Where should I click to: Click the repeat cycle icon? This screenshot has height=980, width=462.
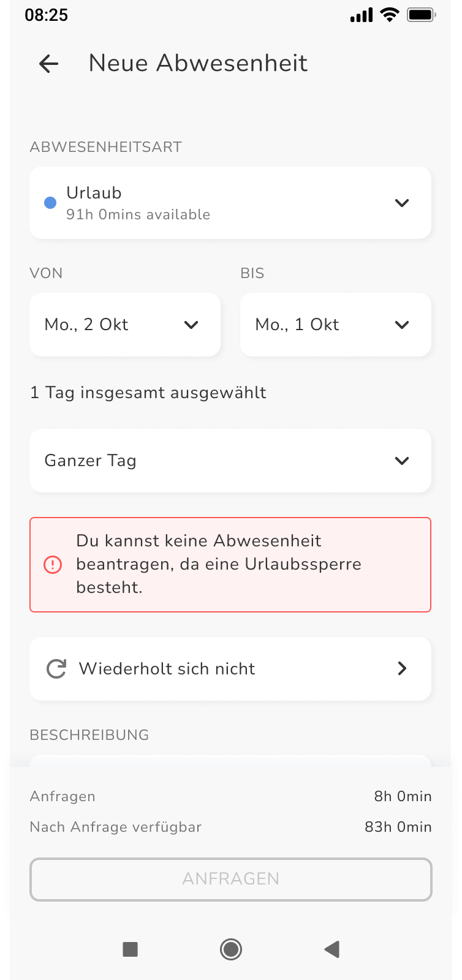(x=56, y=669)
